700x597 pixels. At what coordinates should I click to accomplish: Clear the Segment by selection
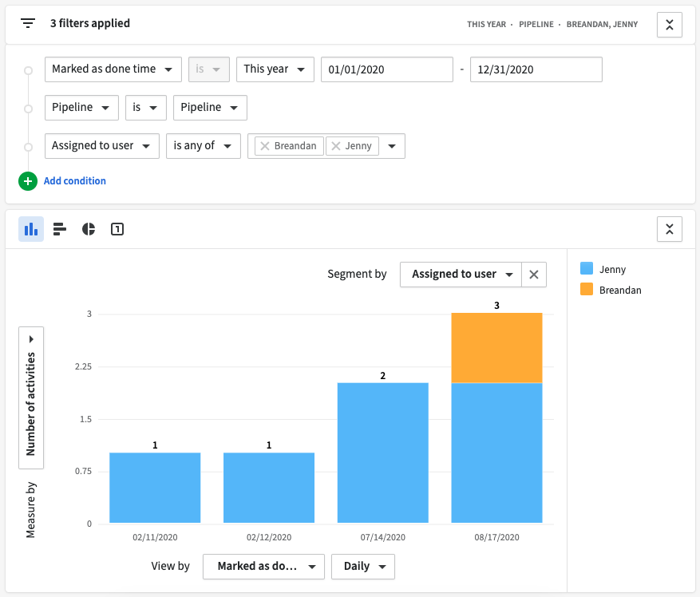click(x=533, y=275)
